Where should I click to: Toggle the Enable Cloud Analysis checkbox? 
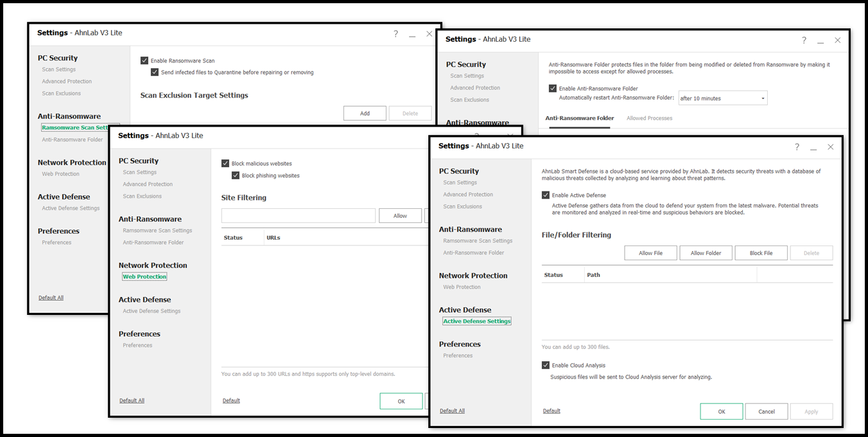pyautogui.click(x=546, y=365)
